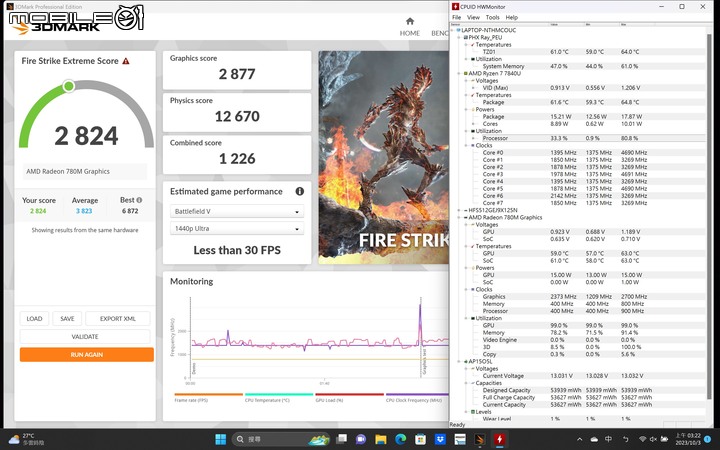Open the HOME icon in 3DMark
Viewport: 720px width, 450px height.
tap(410, 21)
